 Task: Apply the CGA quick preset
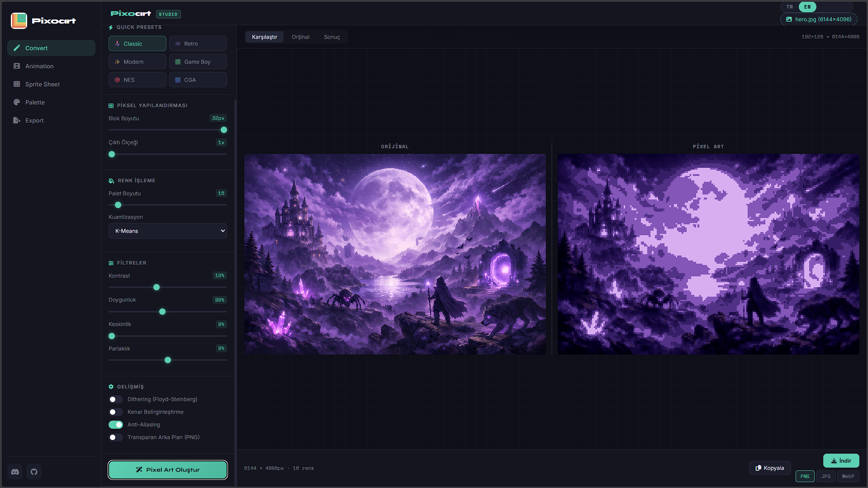click(x=198, y=80)
